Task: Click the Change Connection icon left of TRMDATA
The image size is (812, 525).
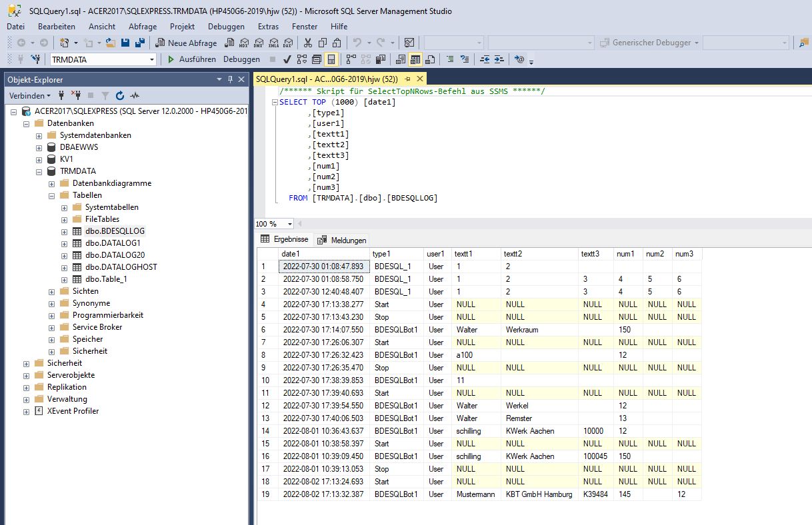Action: click(35, 59)
